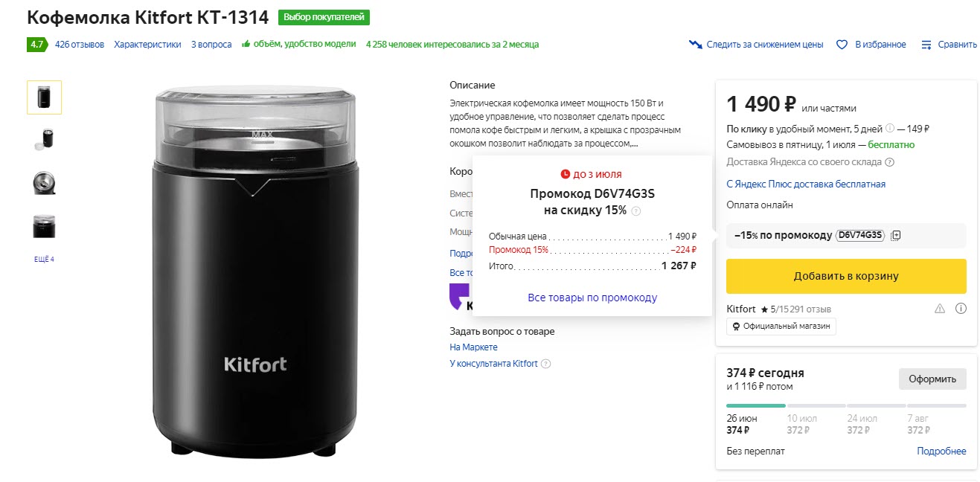
Task: Select the second product thumbnail image
Action: pyautogui.click(x=44, y=139)
